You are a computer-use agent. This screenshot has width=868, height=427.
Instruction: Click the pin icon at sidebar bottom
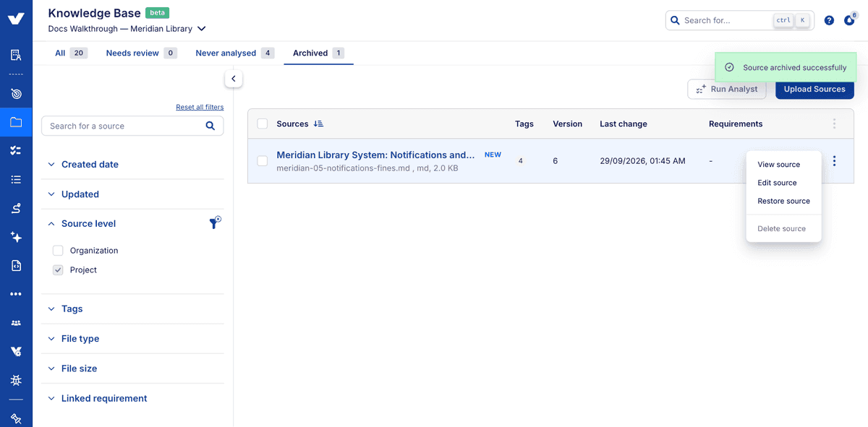[16, 418]
